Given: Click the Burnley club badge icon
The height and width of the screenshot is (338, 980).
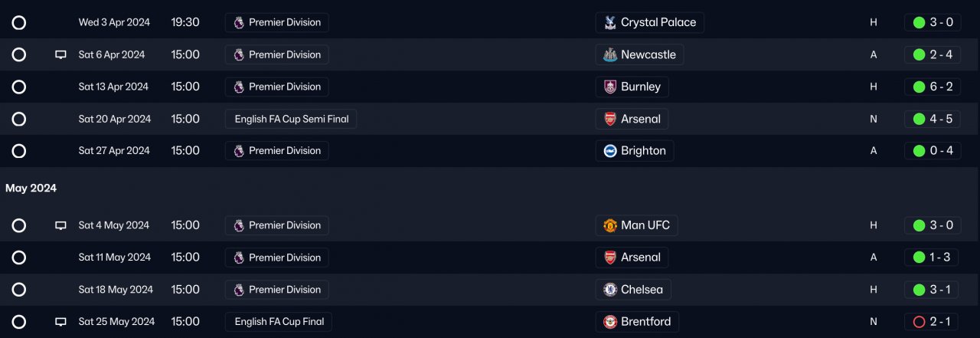Looking at the screenshot, I should tap(609, 87).
